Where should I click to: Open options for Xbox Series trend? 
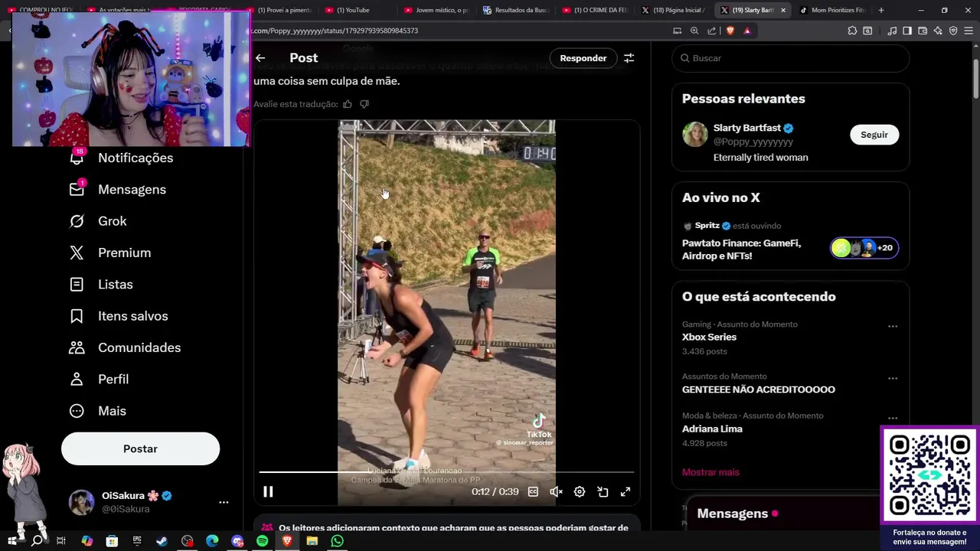(x=893, y=327)
